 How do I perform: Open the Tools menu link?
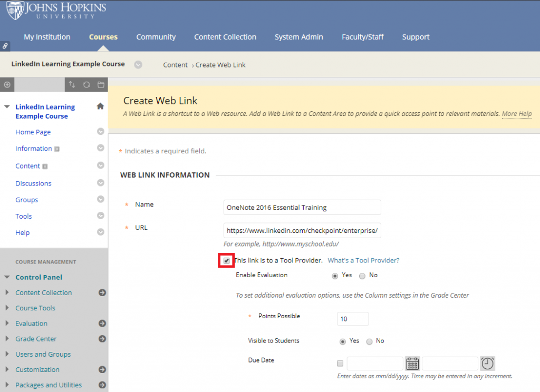[x=23, y=217]
